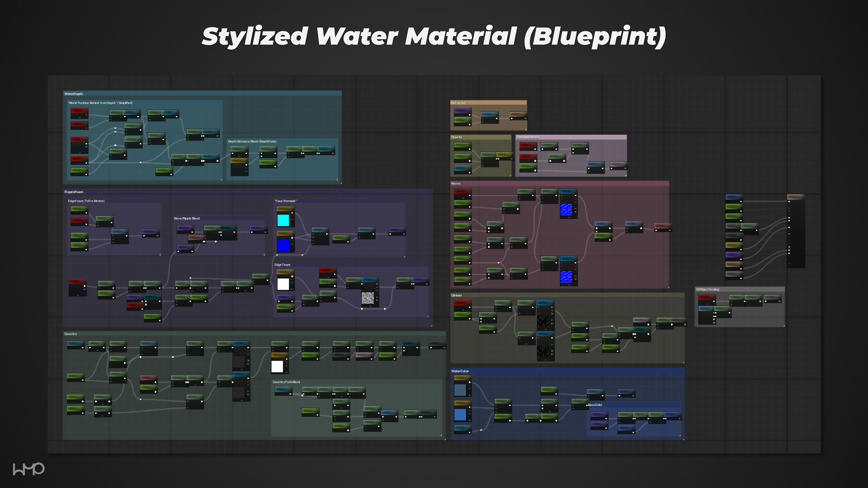
Task: Select the white color node in Edge Foam
Action: tap(283, 284)
